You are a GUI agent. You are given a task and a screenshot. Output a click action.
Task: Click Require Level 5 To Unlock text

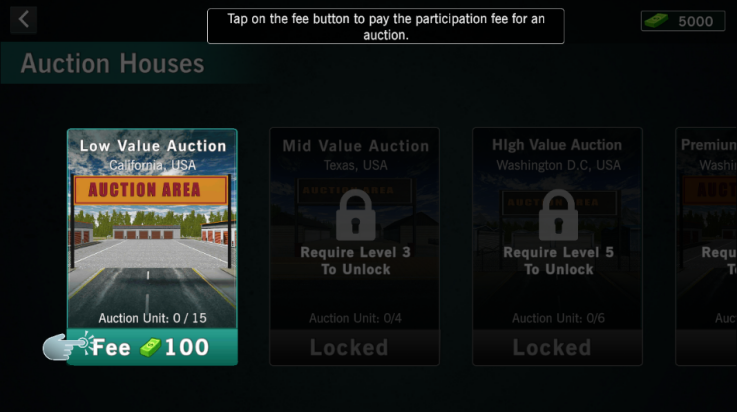click(558, 261)
